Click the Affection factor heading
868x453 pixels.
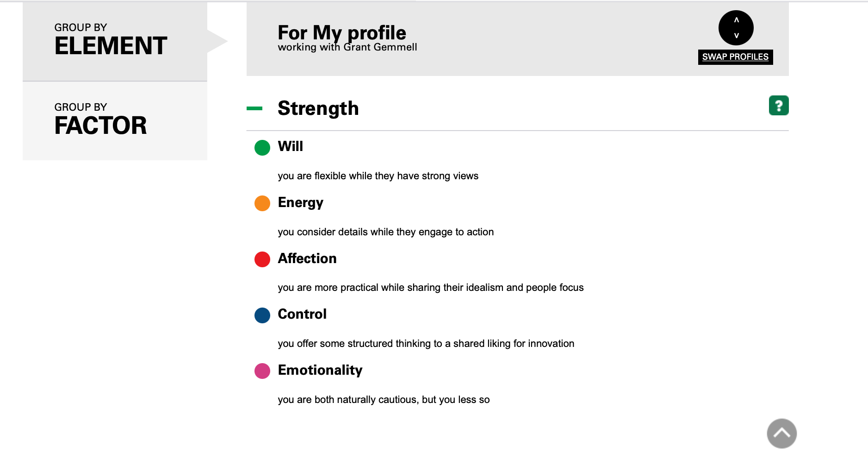[x=307, y=258]
